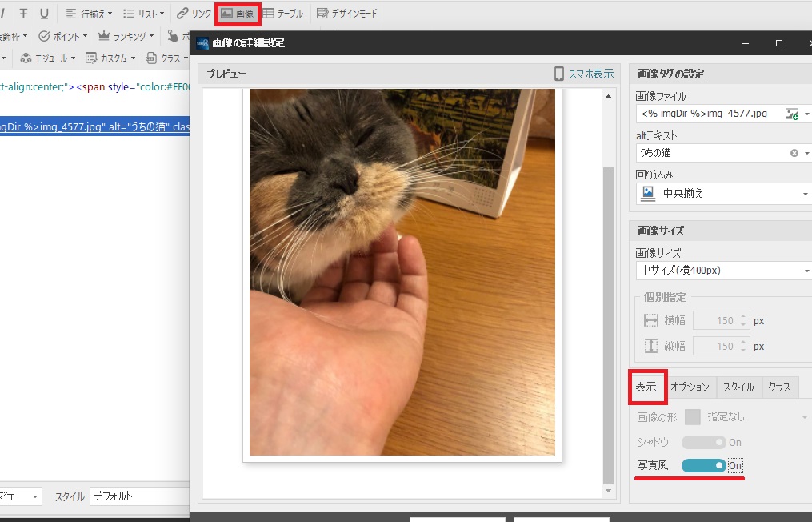Open the カスタム custom dropdown
The height and width of the screenshot is (522, 812).
point(111,58)
